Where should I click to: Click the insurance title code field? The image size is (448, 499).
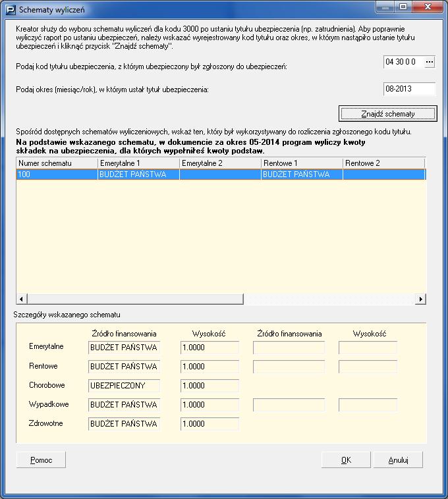[403, 62]
